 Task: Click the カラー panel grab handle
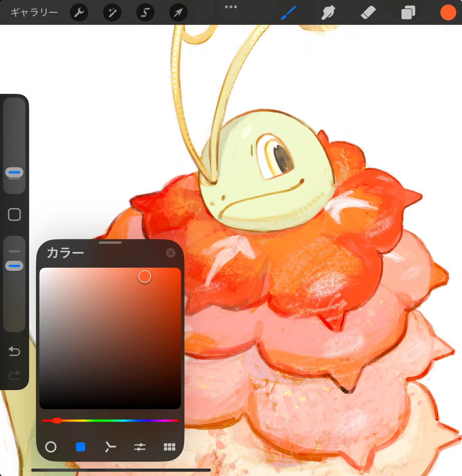pos(110,242)
